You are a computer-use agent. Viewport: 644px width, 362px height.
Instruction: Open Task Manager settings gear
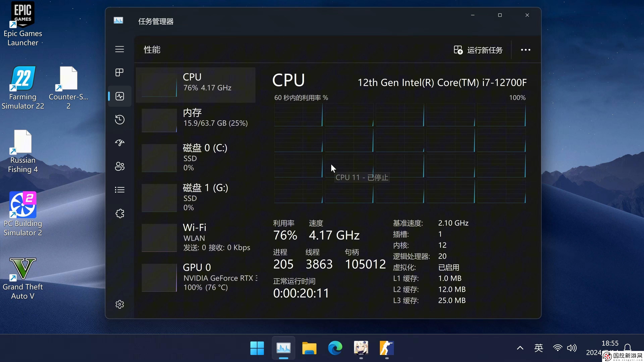(x=120, y=304)
